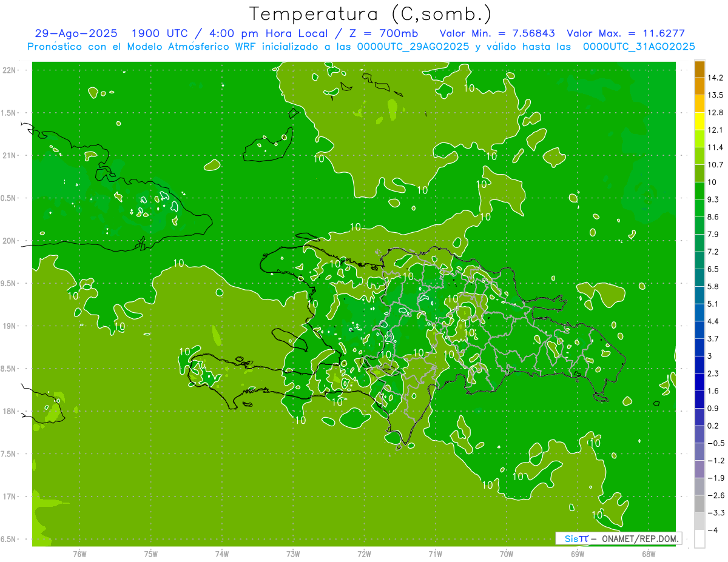Click 'Valor Min. = 7.56843' text
Screen dimensions: 728x562
click(x=498, y=33)
